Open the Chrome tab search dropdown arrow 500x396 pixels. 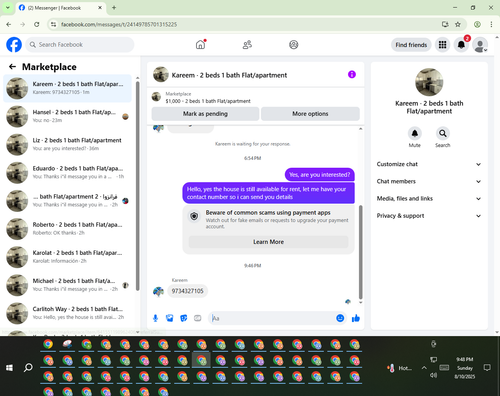point(7,7)
